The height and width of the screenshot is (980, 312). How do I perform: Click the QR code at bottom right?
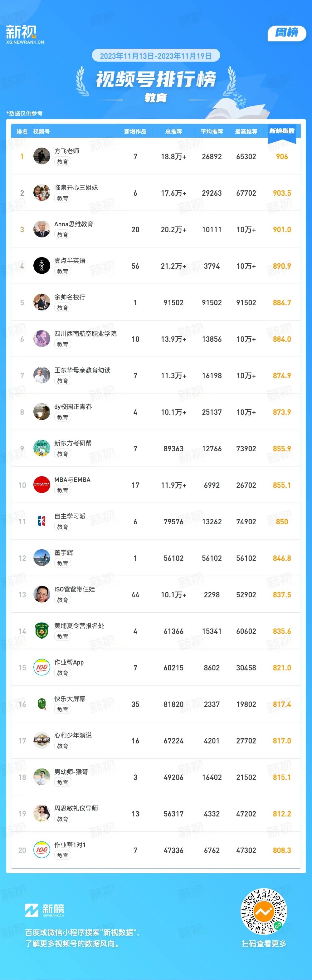pyautogui.click(x=264, y=911)
